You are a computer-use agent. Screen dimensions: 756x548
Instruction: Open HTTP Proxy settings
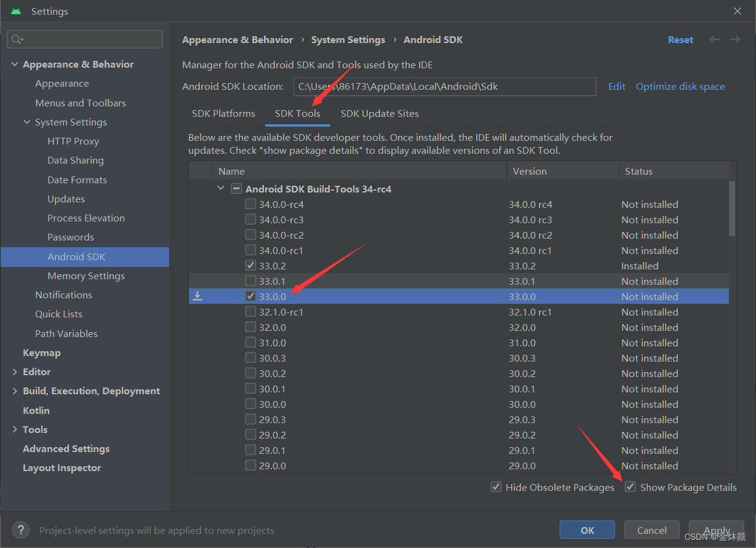coord(73,141)
